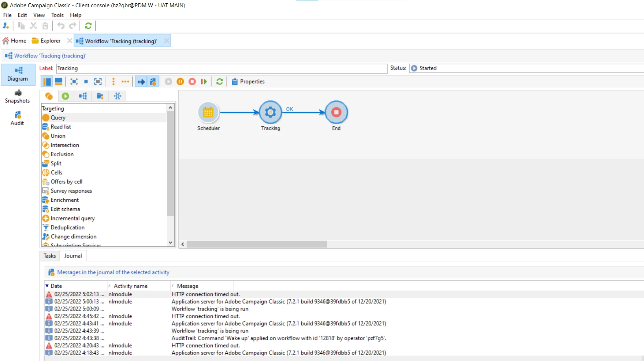Viewport: 644px width, 361px height.
Task: Click the connect/operator icon in main toolbar
Action: 6,26
